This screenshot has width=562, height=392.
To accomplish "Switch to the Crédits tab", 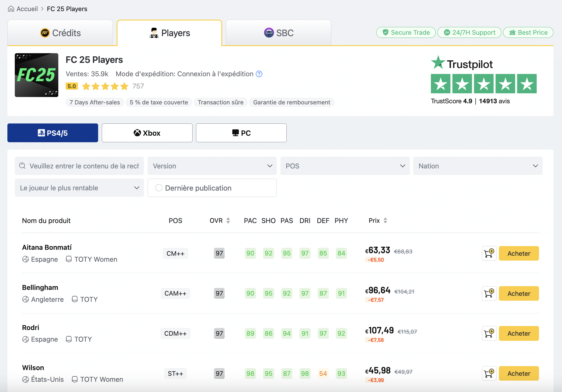I will pyautogui.click(x=60, y=33).
